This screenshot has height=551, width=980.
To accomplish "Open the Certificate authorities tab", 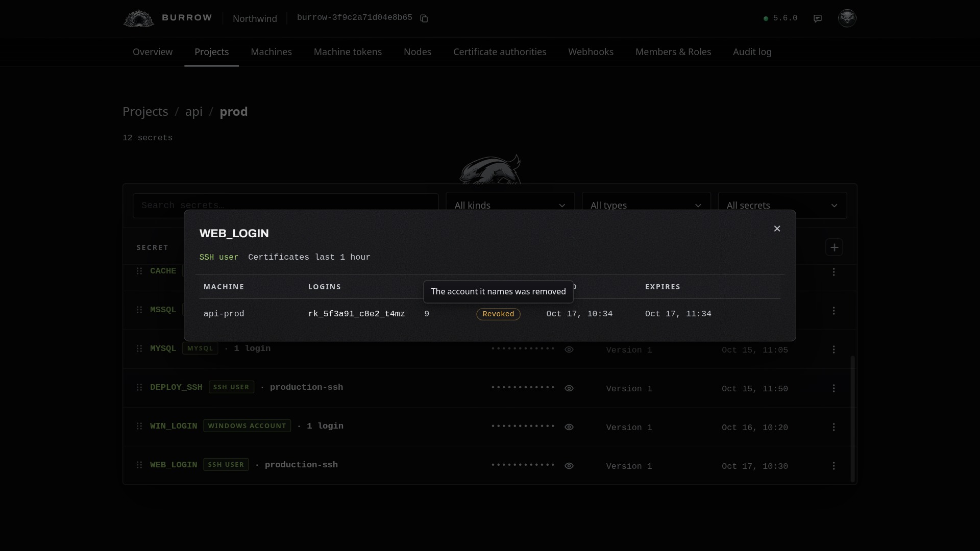I will (500, 52).
